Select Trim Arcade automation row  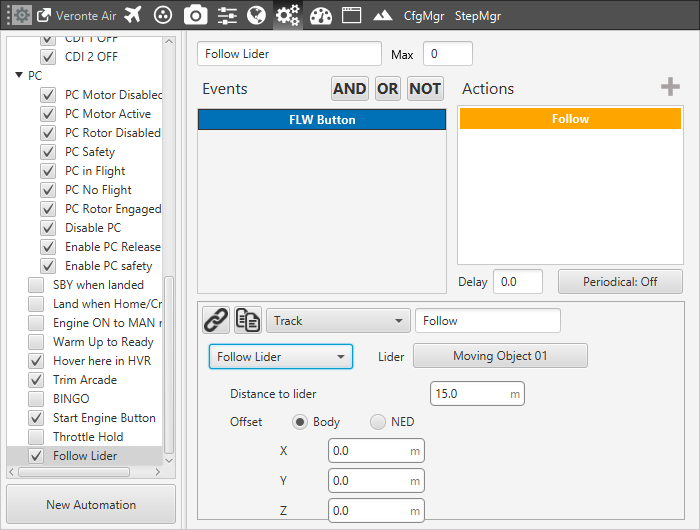[85, 380]
